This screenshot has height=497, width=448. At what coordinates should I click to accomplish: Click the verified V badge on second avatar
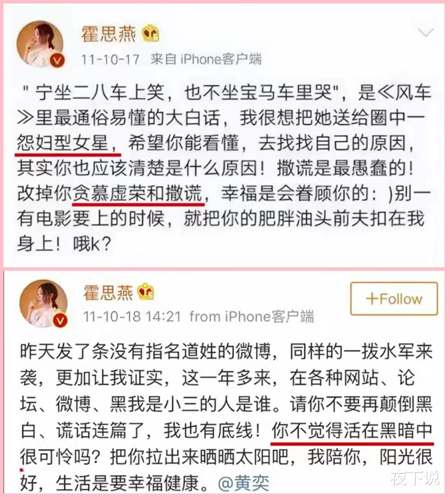click(x=60, y=321)
